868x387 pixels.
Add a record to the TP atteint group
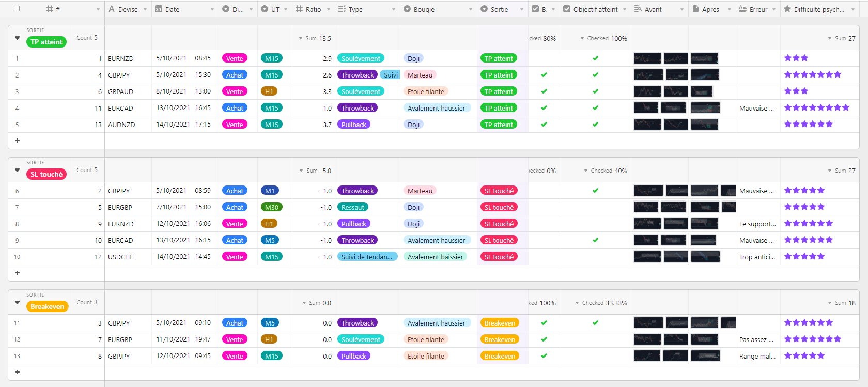click(18, 141)
